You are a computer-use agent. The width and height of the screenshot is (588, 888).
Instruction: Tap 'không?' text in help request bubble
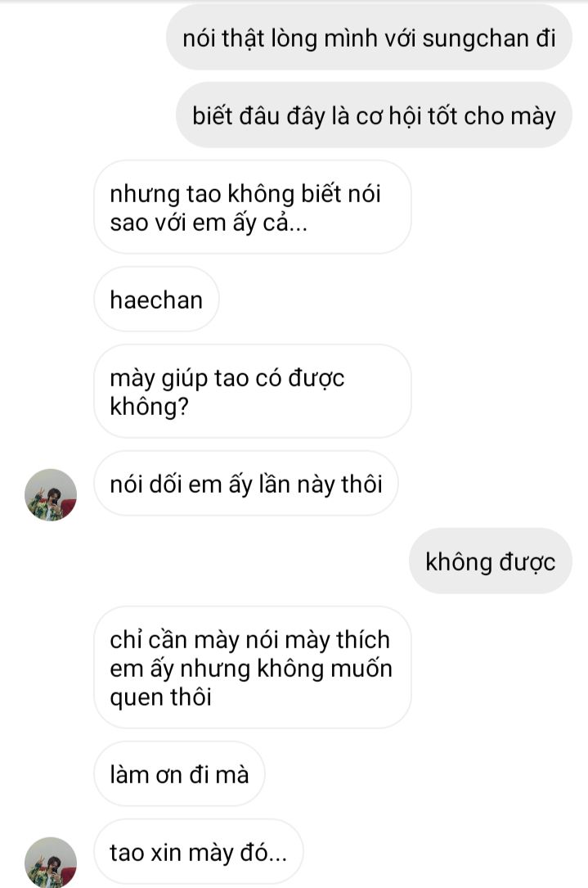pyautogui.click(x=150, y=407)
